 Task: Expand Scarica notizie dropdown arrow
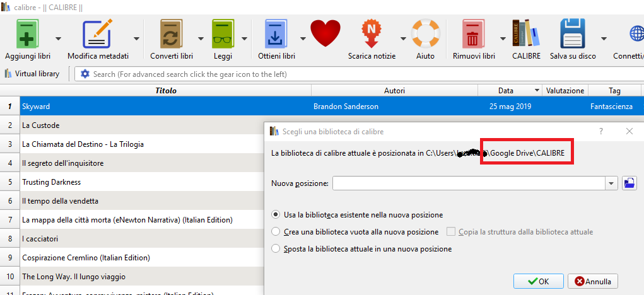point(403,38)
